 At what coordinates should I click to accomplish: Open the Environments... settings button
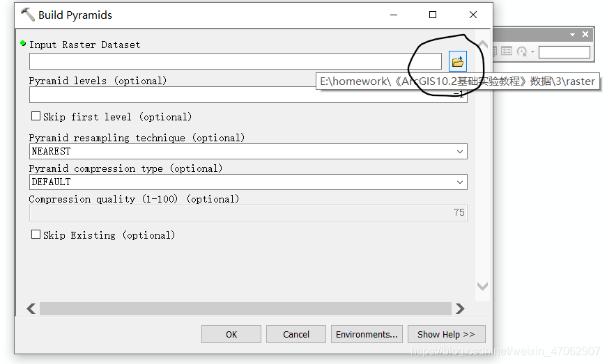367,334
